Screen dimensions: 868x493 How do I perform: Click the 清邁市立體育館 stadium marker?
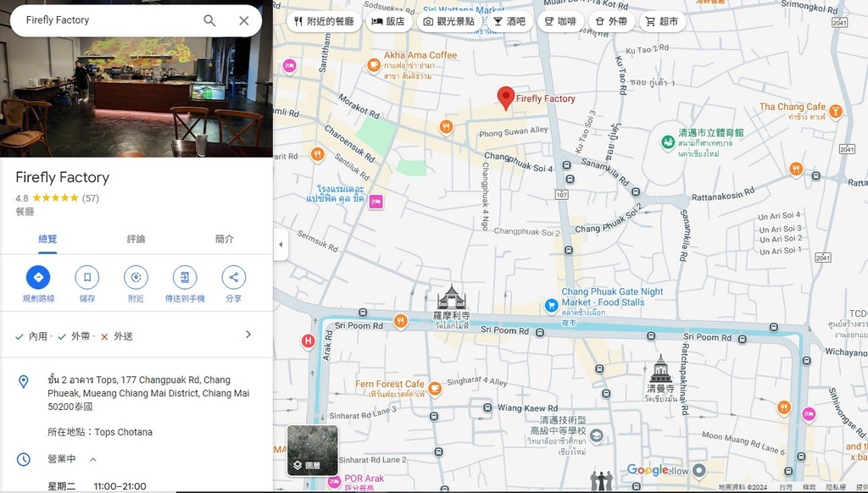tap(668, 142)
